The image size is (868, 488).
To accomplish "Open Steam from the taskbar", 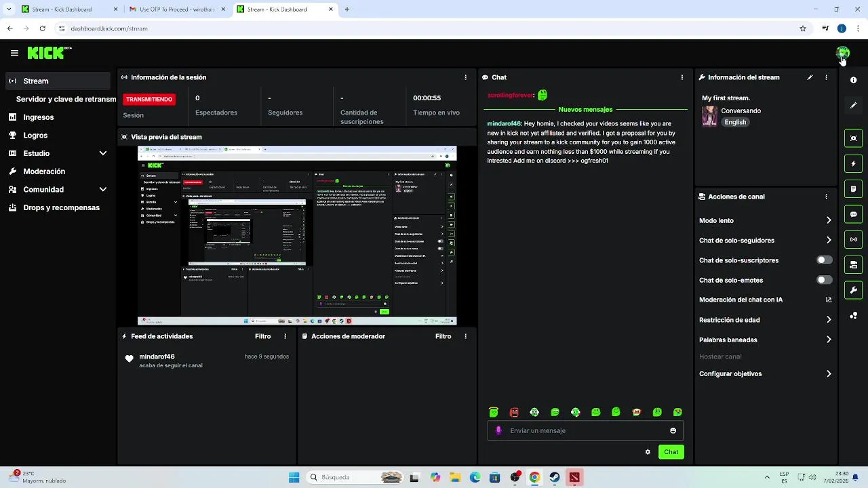I will pyautogui.click(x=555, y=477).
